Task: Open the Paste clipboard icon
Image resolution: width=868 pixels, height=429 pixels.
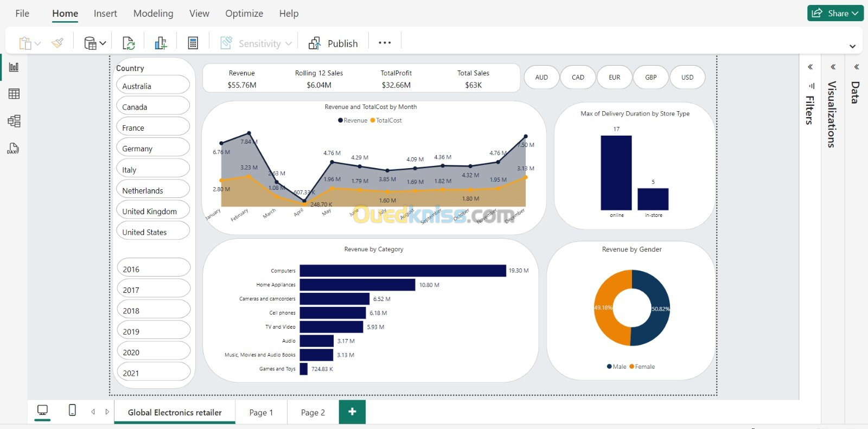Action: click(25, 43)
